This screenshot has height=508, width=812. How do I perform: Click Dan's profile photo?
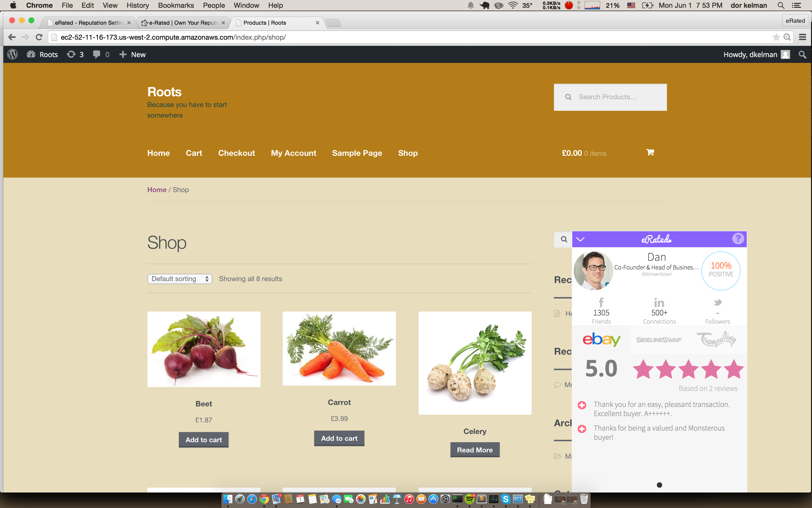(593, 271)
